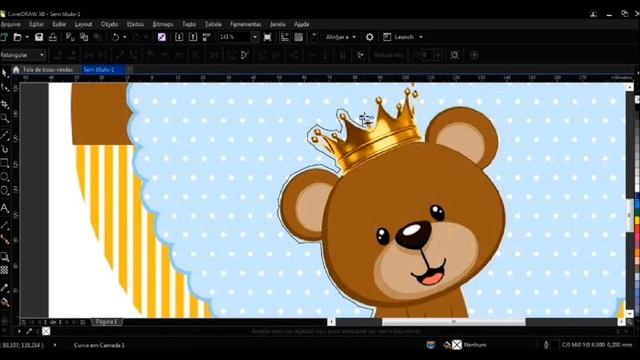Open the Tabela menu
Screen dimensions: 640x360
click(x=213, y=24)
